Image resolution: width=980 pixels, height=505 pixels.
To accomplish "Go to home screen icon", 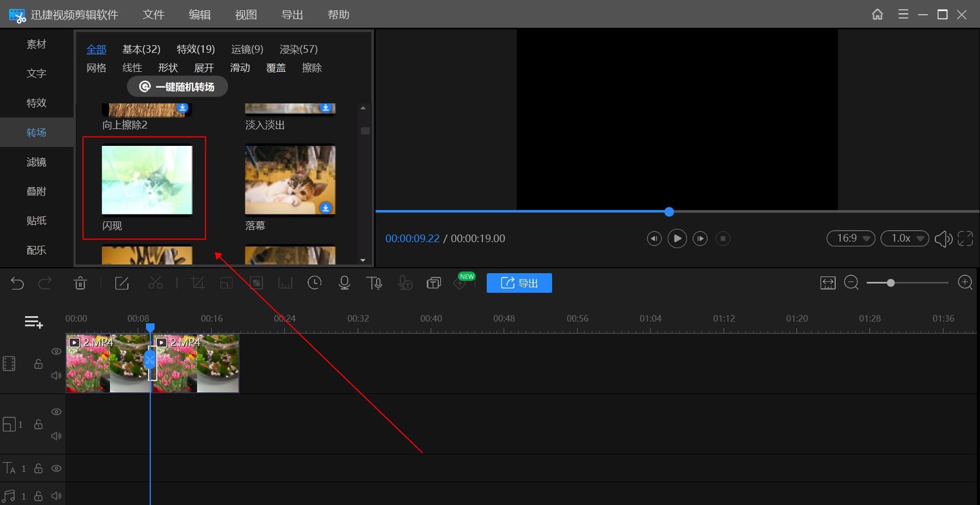I will coord(878,14).
